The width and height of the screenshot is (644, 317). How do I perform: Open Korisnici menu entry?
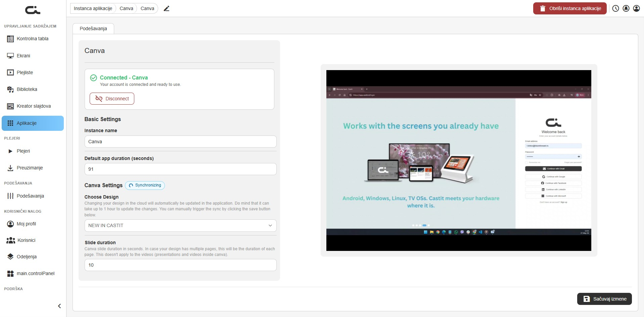(x=33, y=240)
